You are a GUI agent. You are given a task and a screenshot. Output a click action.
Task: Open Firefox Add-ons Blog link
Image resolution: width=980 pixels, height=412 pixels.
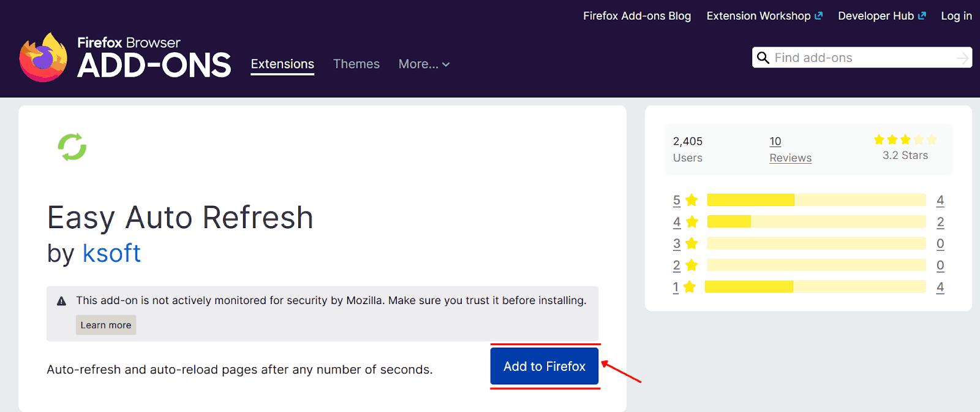coord(637,16)
